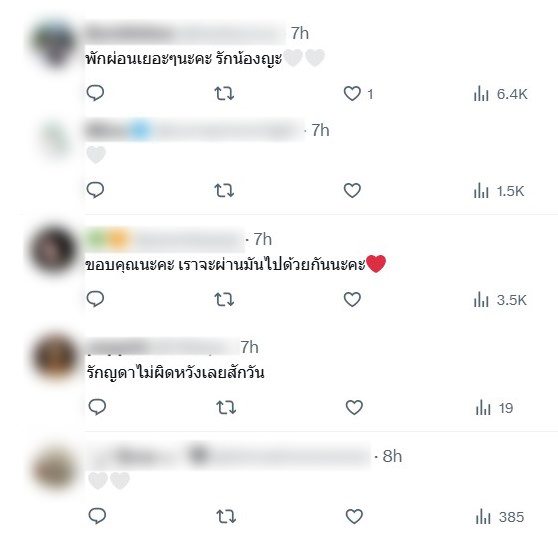Open the blurred username of the 8h comment
Screen dimensions: 558x545
coord(228,456)
